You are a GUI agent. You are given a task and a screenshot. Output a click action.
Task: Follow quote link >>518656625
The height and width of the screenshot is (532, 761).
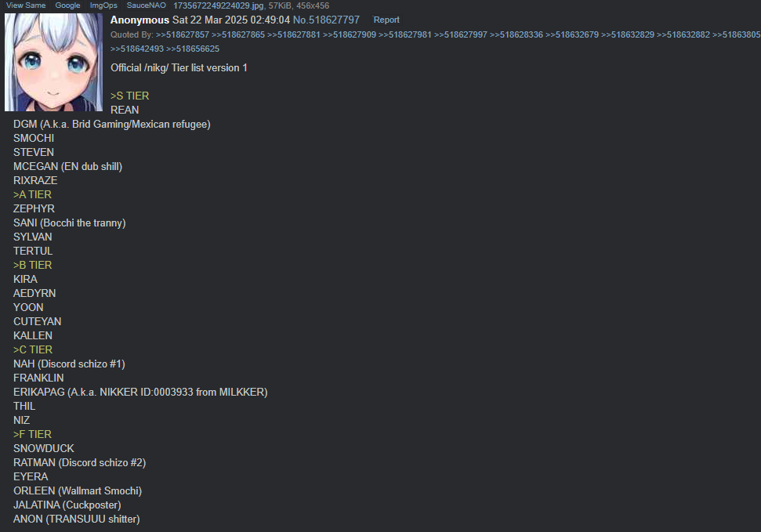[193, 49]
